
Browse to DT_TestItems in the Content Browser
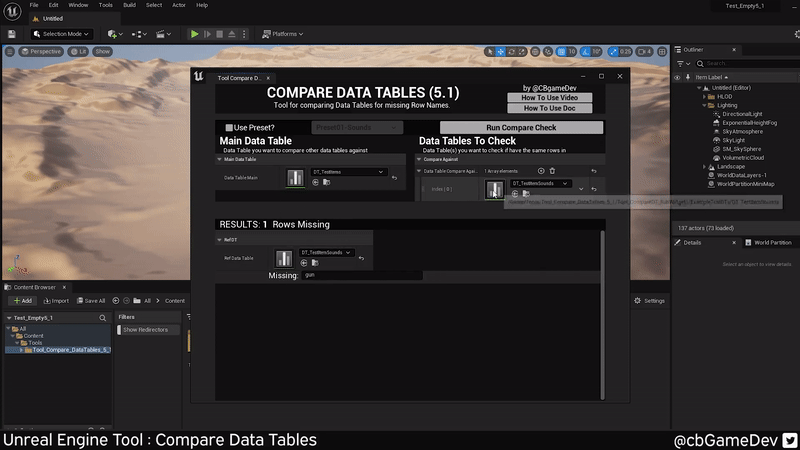(327, 182)
